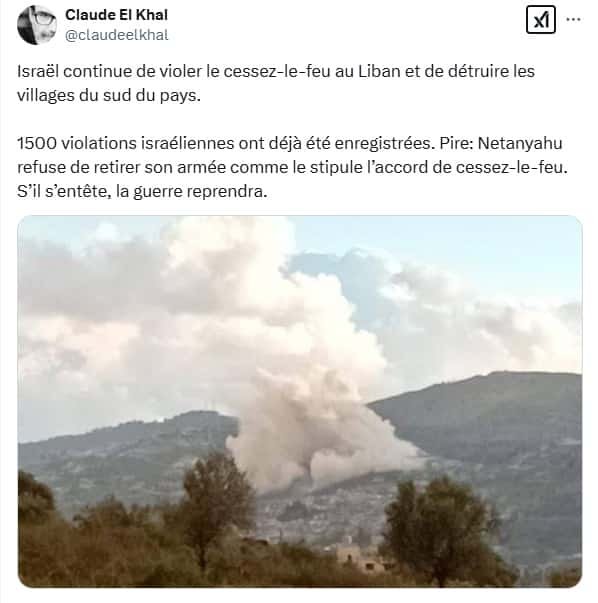This screenshot has height=603, width=598.
Task: Click the word Israël starting the post
Action: coord(38,71)
